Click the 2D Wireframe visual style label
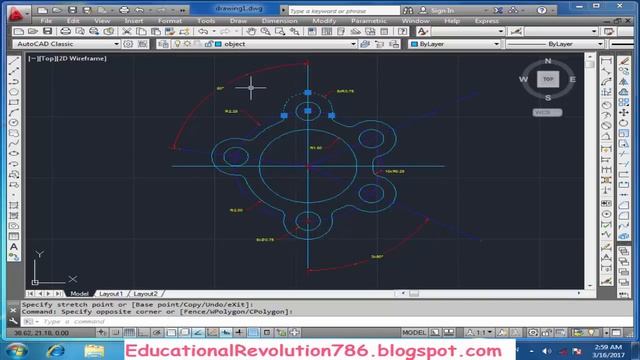This screenshot has height=360, width=640. pyautogui.click(x=82, y=58)
